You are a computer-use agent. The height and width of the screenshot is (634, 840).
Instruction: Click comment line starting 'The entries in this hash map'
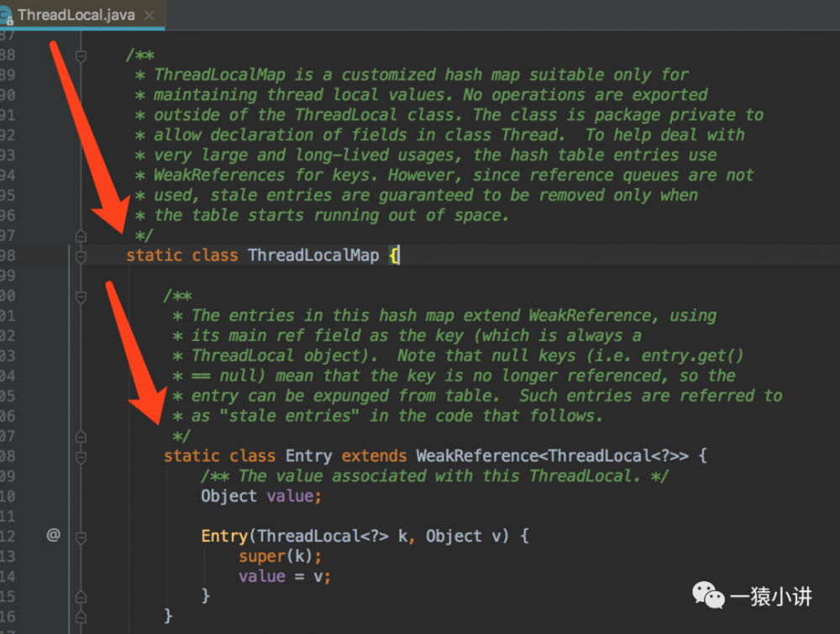pos(454,316)
